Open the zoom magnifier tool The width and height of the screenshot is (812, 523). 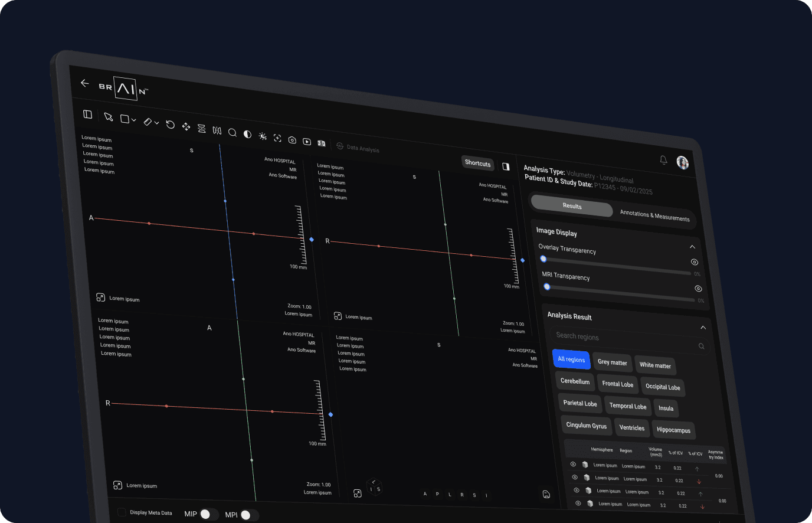(x=233, y=132)
